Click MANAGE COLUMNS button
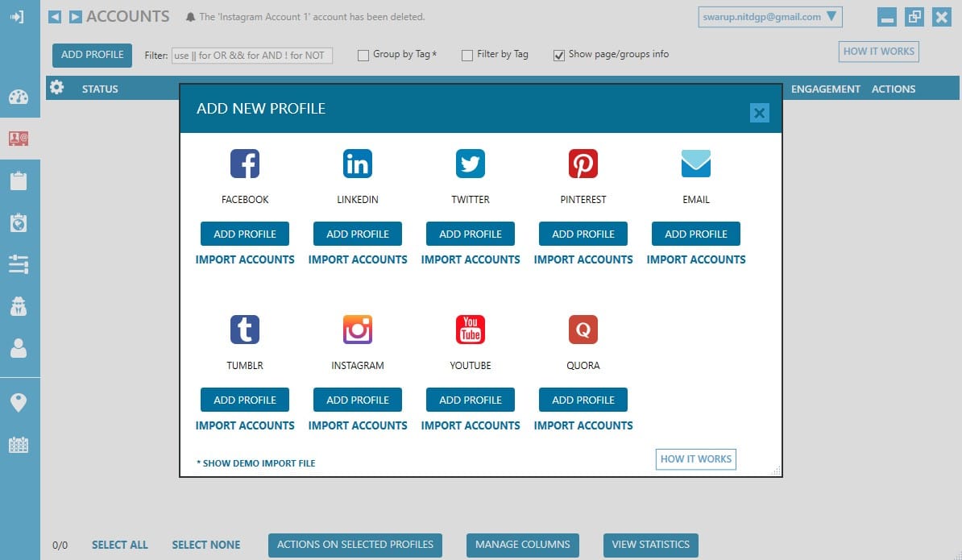962x560 pixels. click(523, 545)
